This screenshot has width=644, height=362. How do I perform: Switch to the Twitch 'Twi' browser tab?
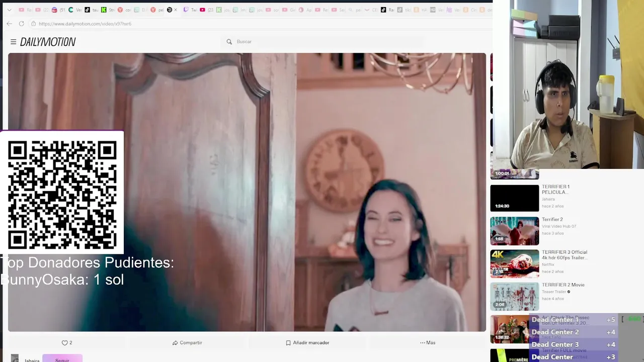191,10
